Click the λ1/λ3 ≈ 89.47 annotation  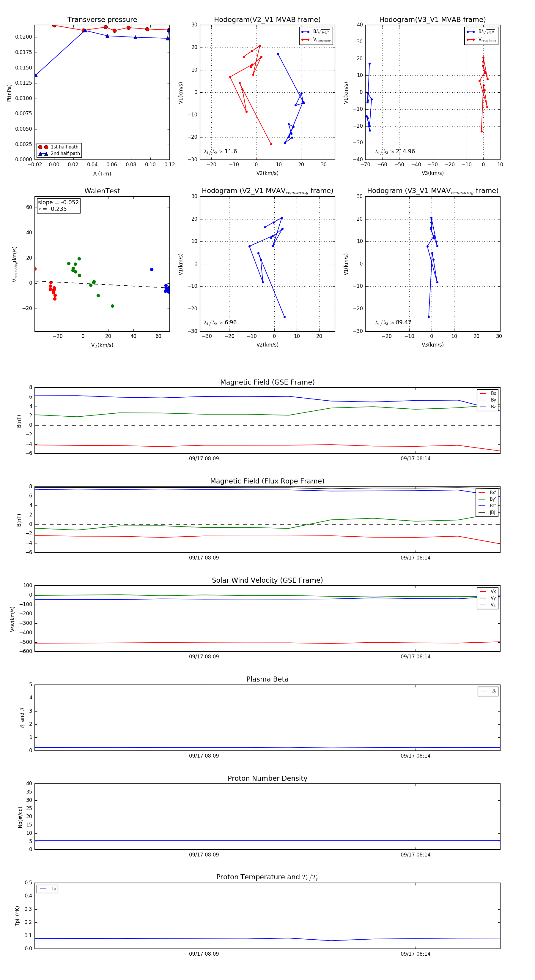point(393,323)
